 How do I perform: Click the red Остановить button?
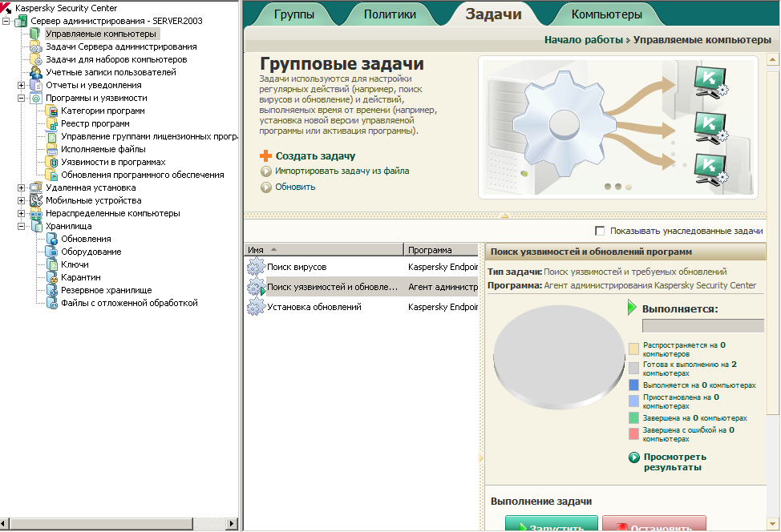point(654,523)
